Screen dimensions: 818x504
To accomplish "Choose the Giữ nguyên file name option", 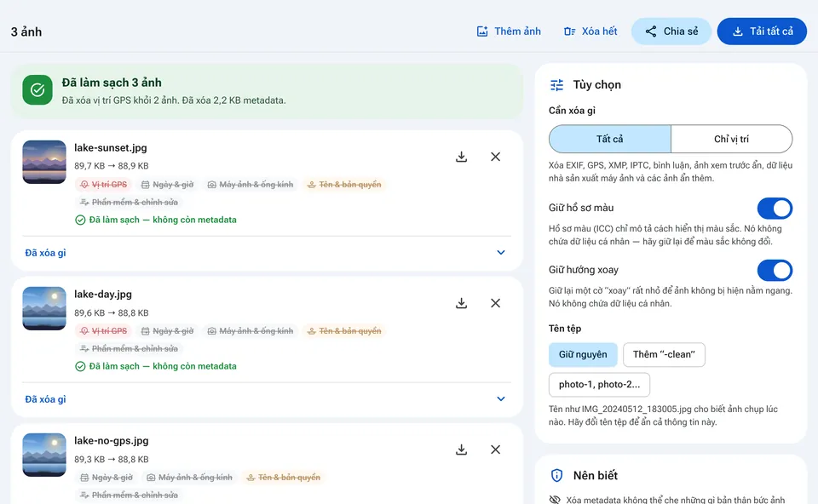I will click(x=583, y=354).
